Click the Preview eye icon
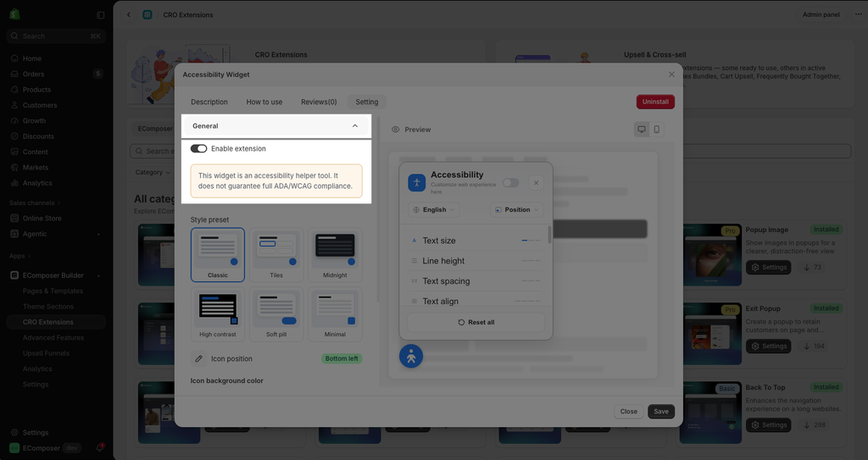The image size is (868, 460). coord(395,130)
